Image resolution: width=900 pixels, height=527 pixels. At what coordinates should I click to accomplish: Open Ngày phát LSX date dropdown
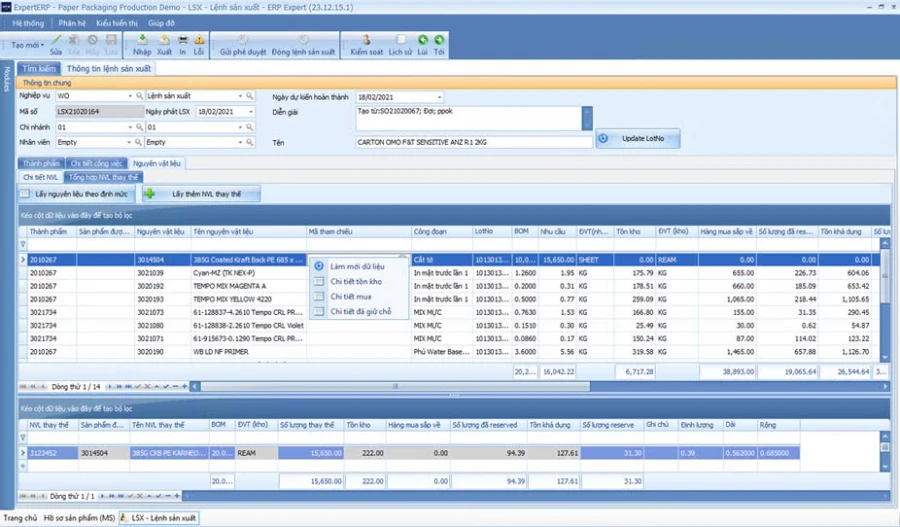(250, 111)
